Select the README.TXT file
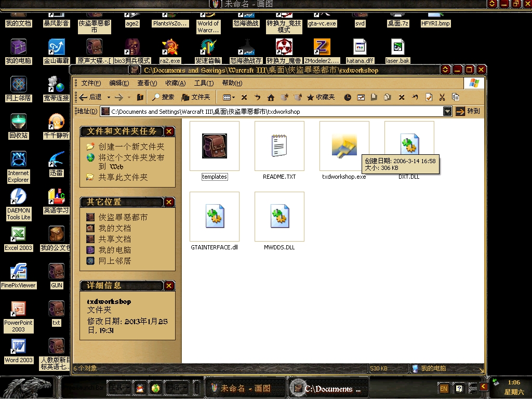 (x=279, y=146)
